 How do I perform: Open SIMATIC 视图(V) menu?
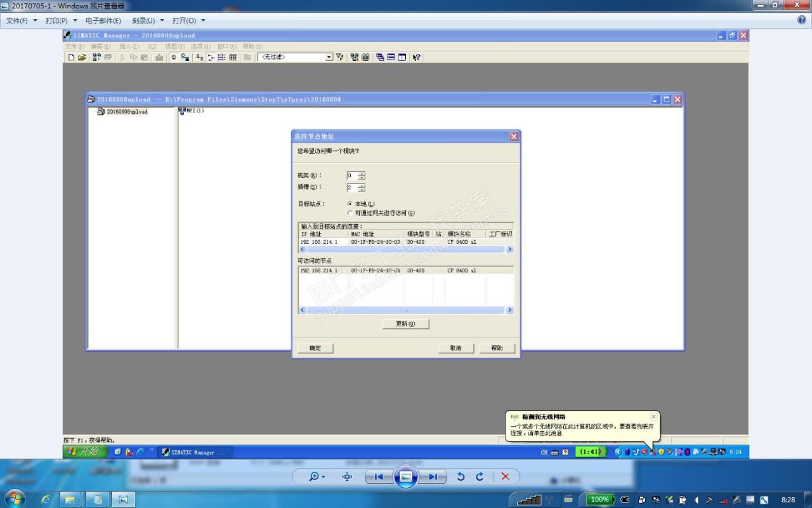[x=174, y=46]
